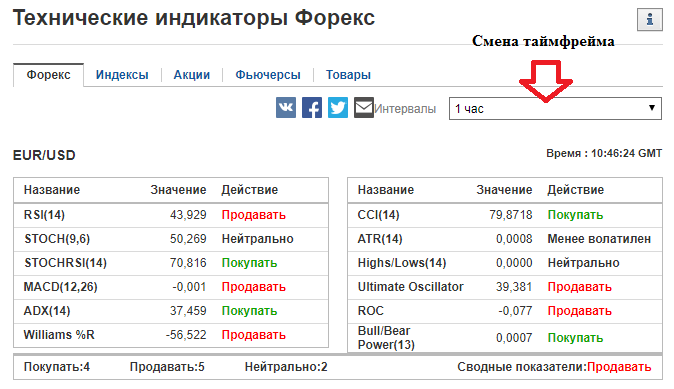The image size is (674, 389).
Task: Share via the VK icon
Action: 286,107
